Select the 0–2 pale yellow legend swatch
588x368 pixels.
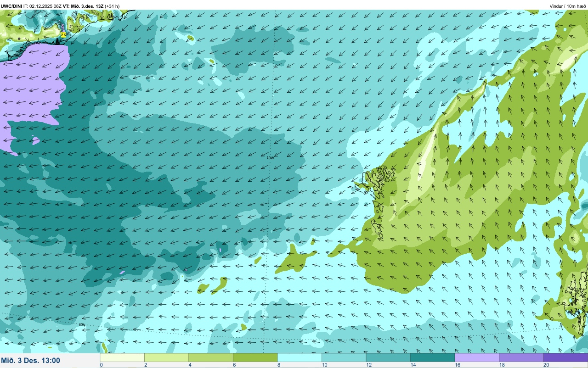coord(122,357)
